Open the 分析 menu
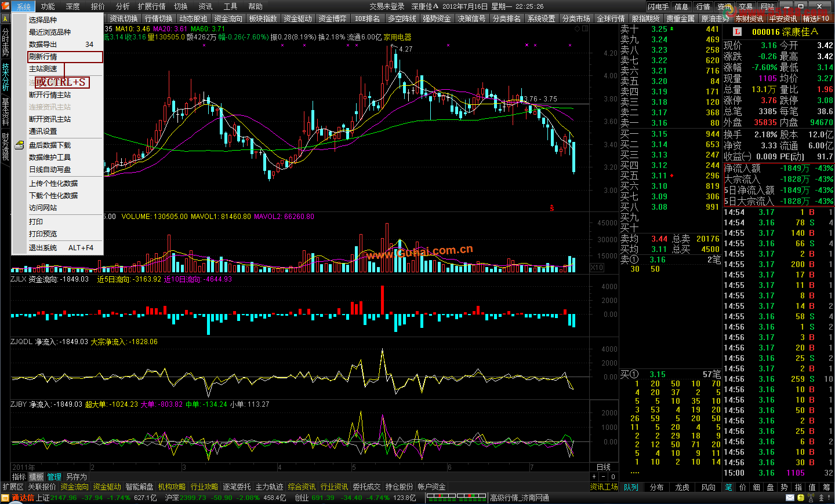The width and height of the screenshot is (835, 504). pos(123,6)
